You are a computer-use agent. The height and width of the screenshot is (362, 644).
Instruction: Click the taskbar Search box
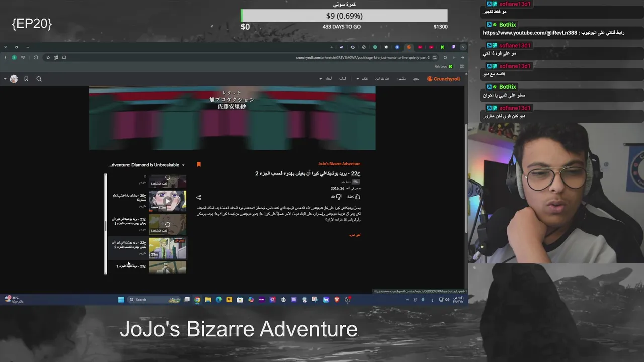(x=153, y=299)
